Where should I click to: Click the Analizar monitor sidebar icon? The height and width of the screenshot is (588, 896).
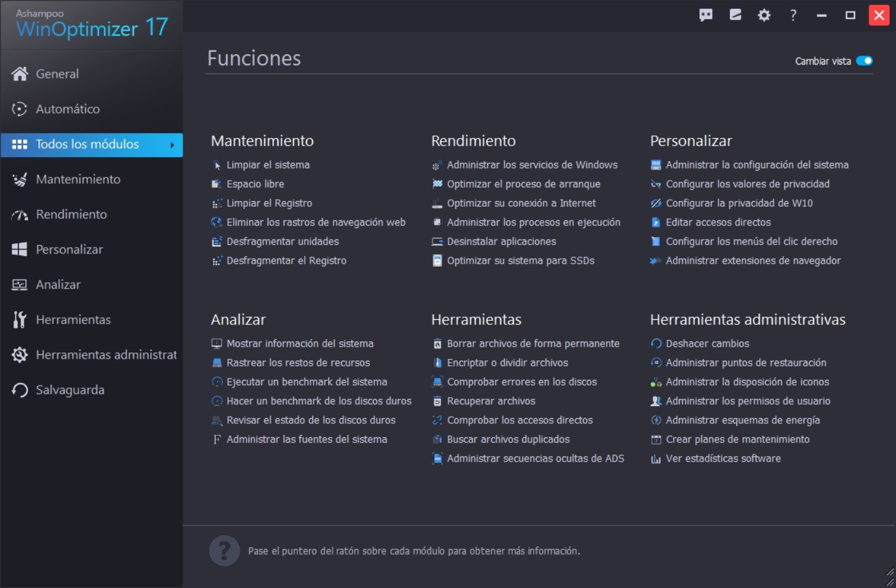pos(20,284)
